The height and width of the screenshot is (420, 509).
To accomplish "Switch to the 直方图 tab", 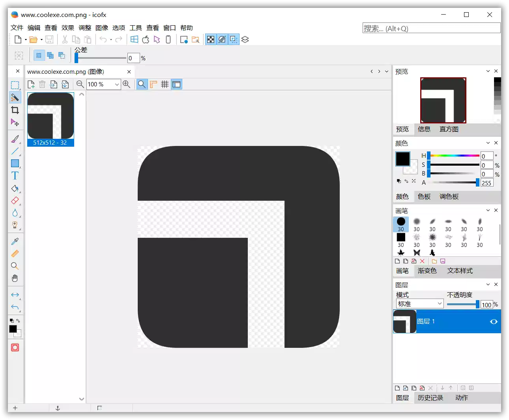I will (449, 129).
